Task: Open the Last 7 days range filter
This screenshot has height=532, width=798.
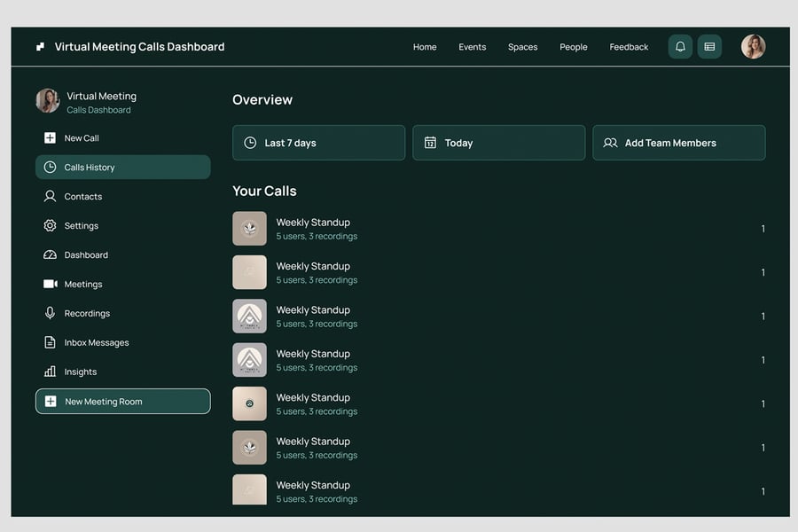Action: [x=318, y=143]
